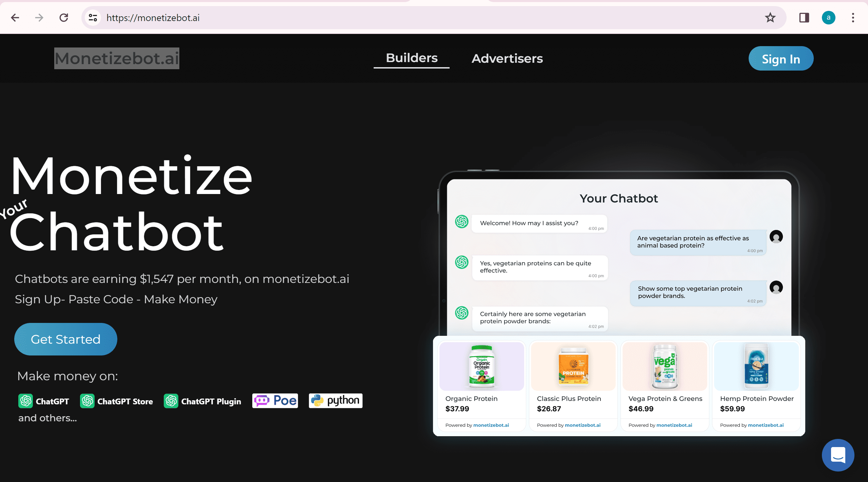Click the page reload icon
The height and width of the screenshot is (482, 868).
(64, 18)
